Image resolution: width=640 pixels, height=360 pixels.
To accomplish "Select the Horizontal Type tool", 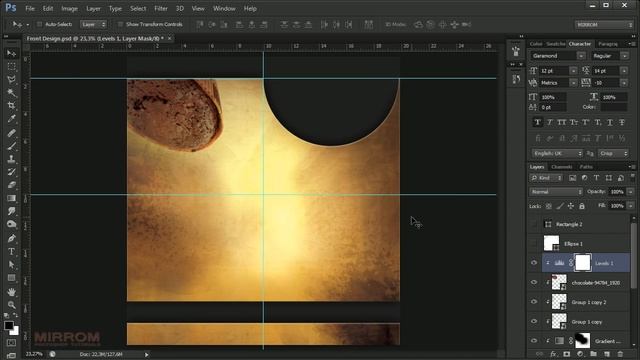I will pyautogui.click(x=11, y=251).
